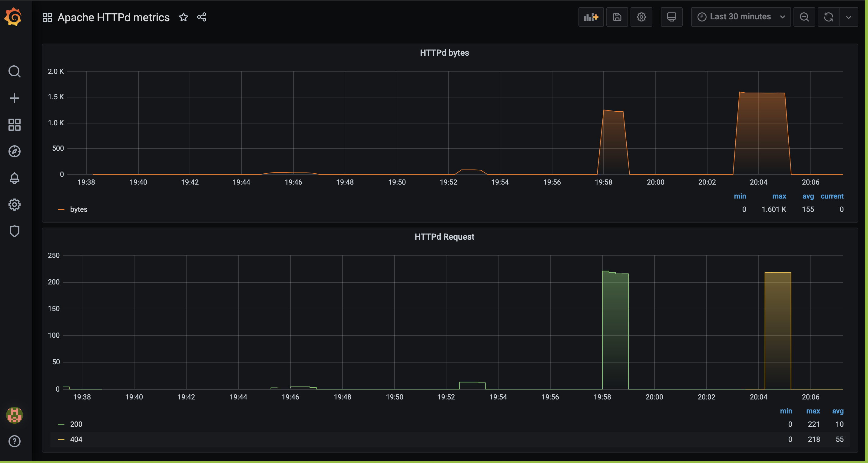The height and width of the screenshot is (463, 868).
Task: Toggle the 200 series in legend
Action: (x=76, y=424)
